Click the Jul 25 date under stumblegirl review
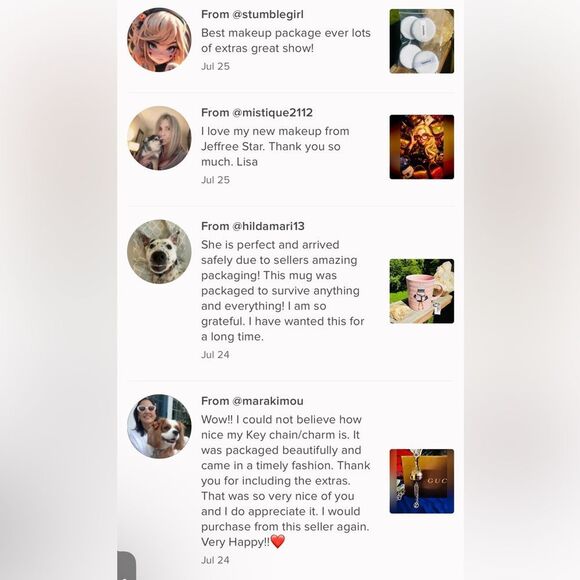Viewport: 580px width, 580px height. point(215,66)
